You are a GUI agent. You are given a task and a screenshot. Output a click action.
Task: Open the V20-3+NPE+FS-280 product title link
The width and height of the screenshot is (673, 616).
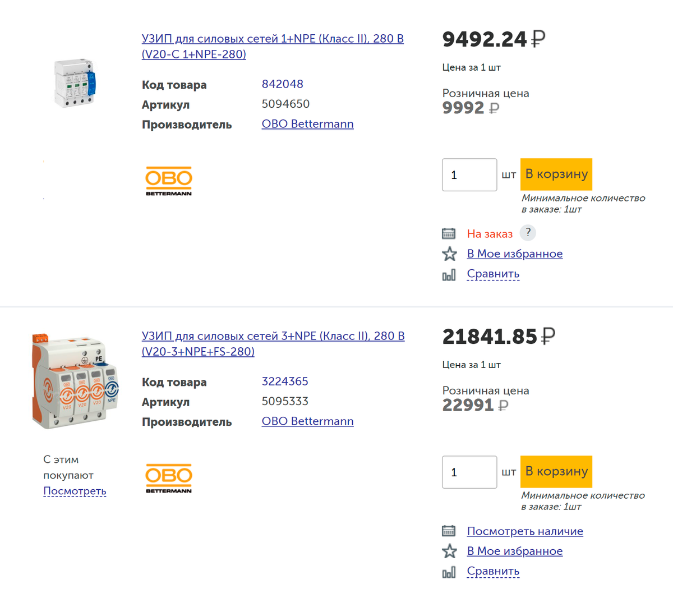(x=273, y=343)
